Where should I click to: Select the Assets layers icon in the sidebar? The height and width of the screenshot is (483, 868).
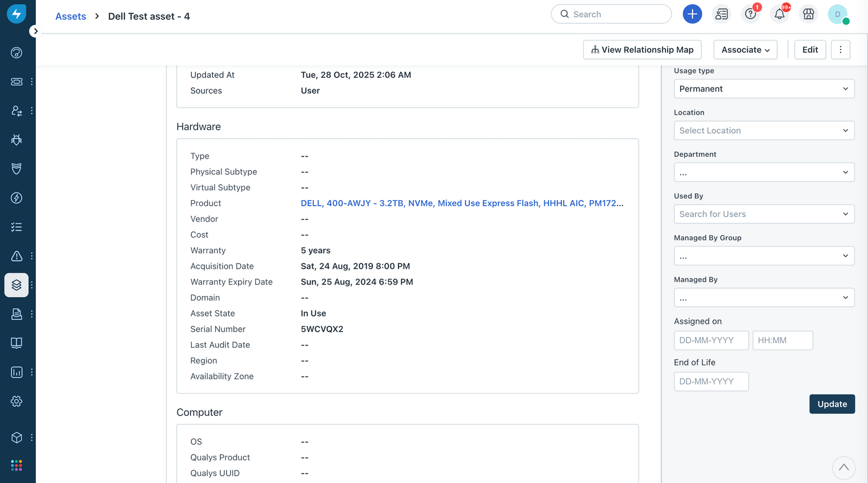16,285
